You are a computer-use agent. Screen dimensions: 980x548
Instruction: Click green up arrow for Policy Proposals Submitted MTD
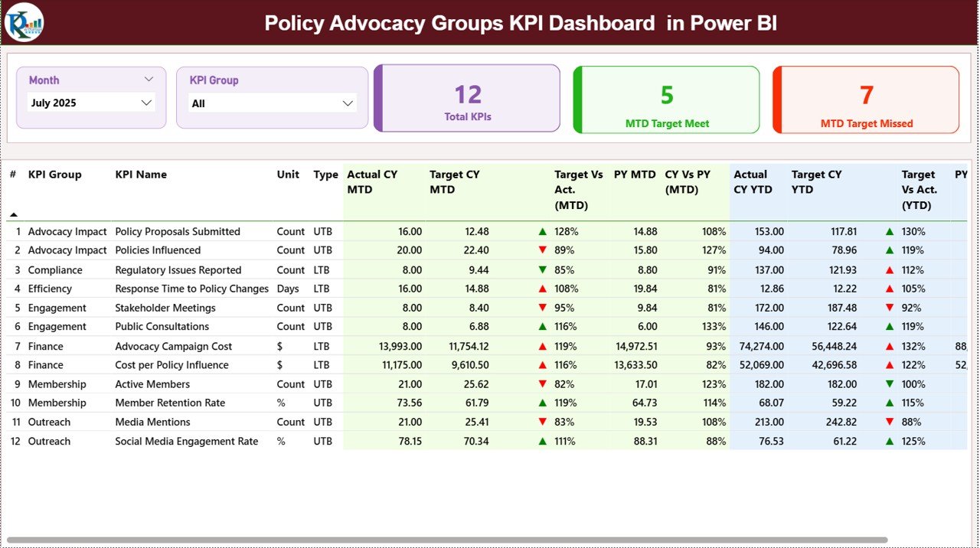pyautogui.click(x=543, y=231)
